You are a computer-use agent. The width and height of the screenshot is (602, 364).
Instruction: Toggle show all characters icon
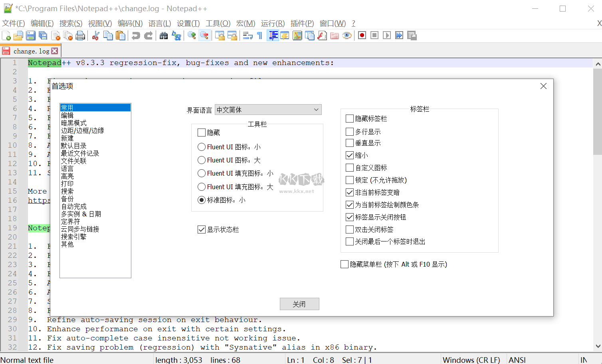tap(260, 36)
